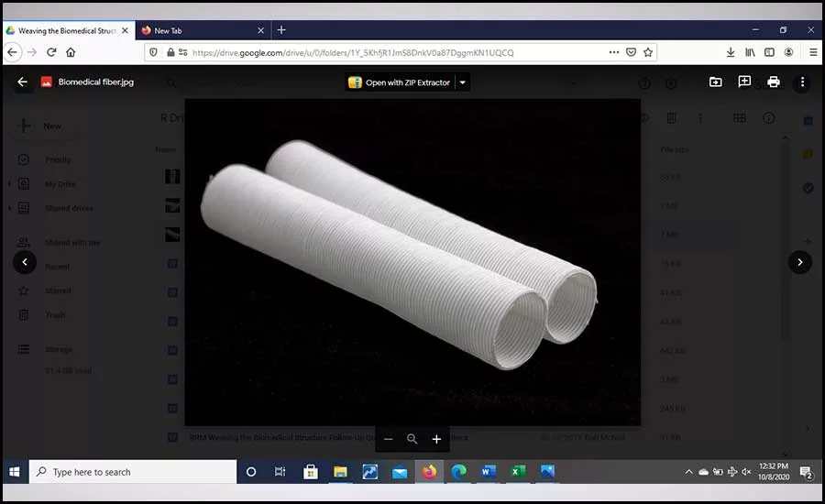Bookmark this page with the star icon
The width and height of the screenshot is (825, 504).
pos(648,52)
